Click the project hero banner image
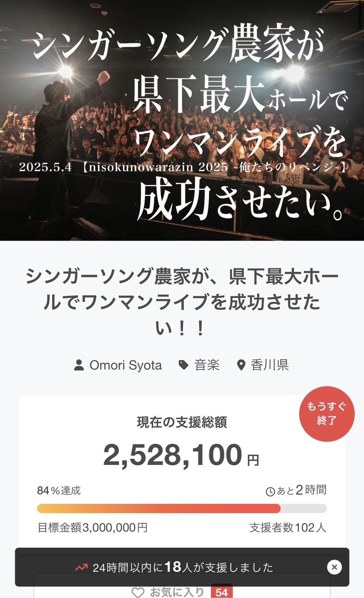 coord(182,120)
